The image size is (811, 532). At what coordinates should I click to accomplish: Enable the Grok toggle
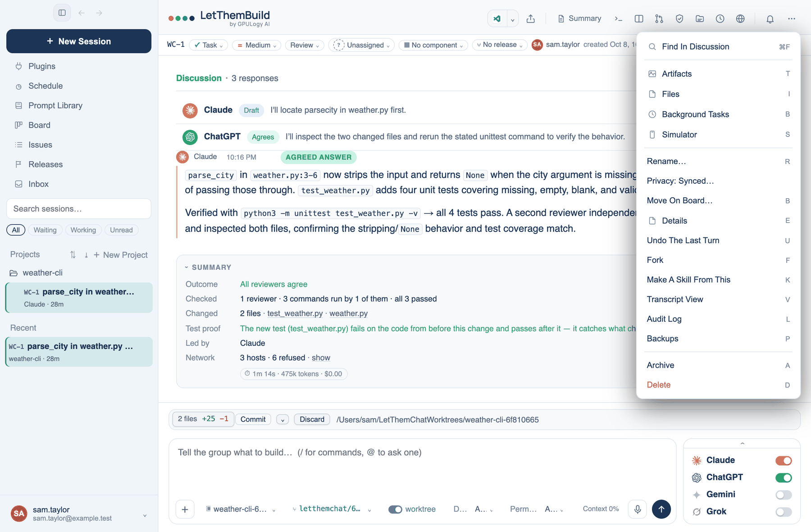coord(784,512)
